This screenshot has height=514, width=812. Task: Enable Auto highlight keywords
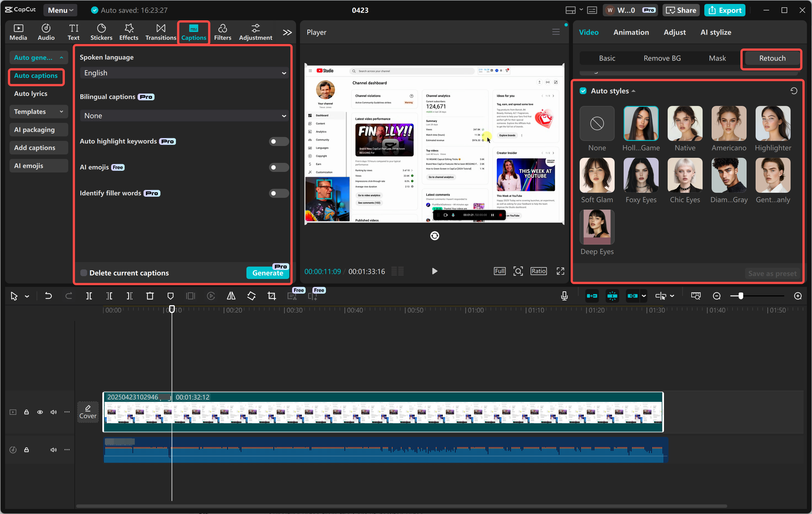click(279, 141)
